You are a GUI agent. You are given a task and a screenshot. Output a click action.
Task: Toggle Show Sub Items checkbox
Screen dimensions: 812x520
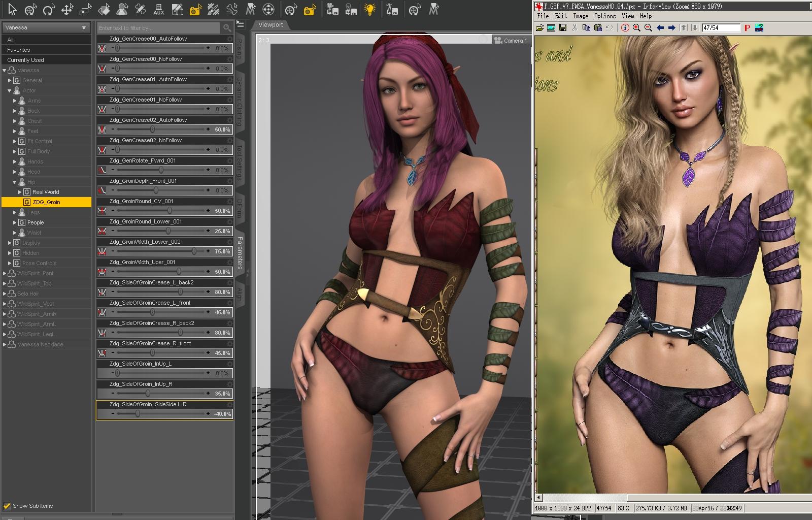(x=7, y=506)
